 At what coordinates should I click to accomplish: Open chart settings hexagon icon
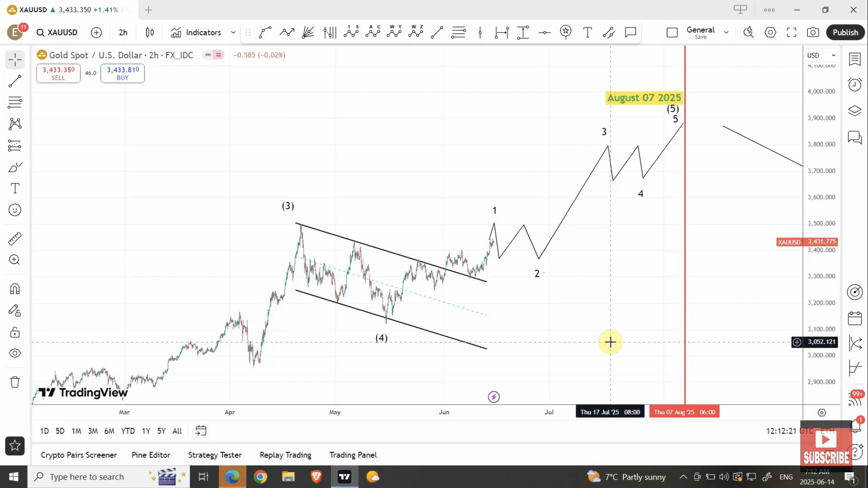tap(770, 33)
